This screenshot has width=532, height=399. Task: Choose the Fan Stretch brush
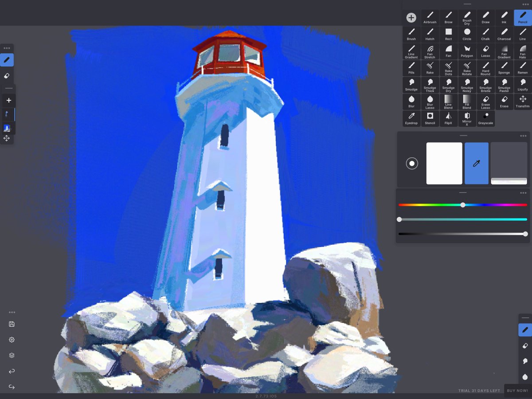point(430,51)
